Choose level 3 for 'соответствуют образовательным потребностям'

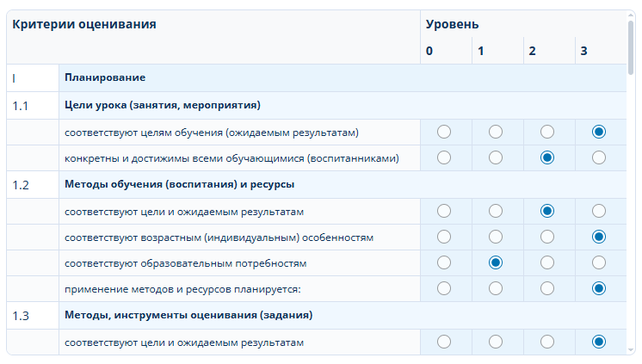pos(599,262)
